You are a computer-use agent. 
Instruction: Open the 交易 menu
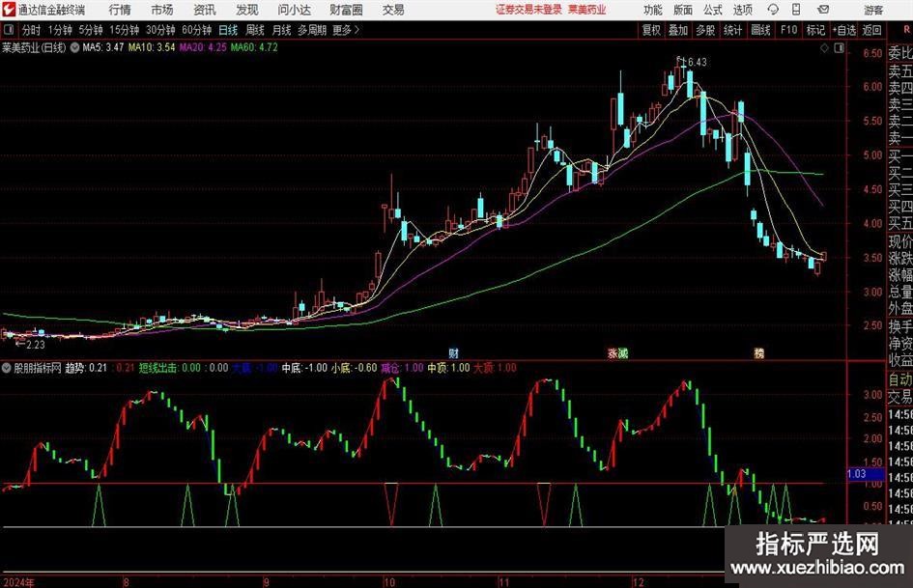(393, 10)
